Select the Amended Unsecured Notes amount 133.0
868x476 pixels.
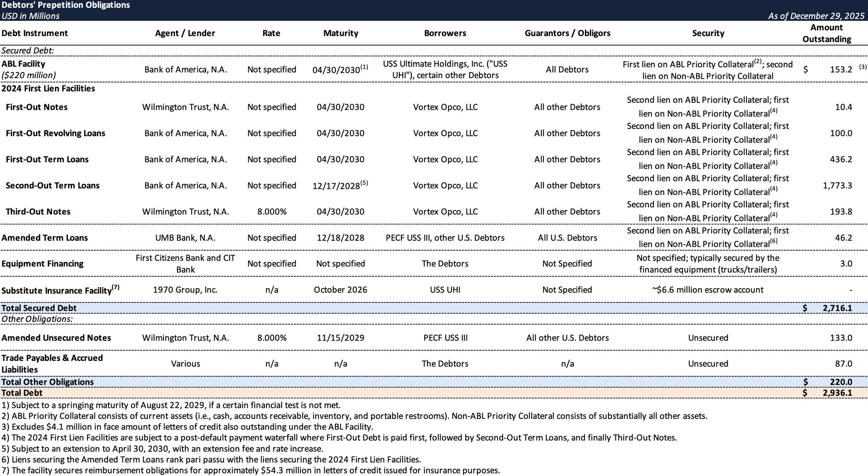[x=841, y=338]
